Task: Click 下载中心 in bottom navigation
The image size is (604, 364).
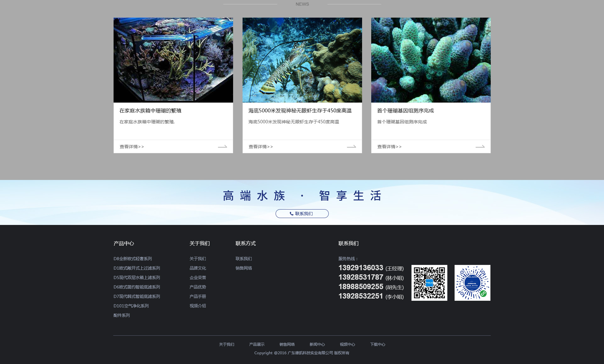Action: (377, 344)
